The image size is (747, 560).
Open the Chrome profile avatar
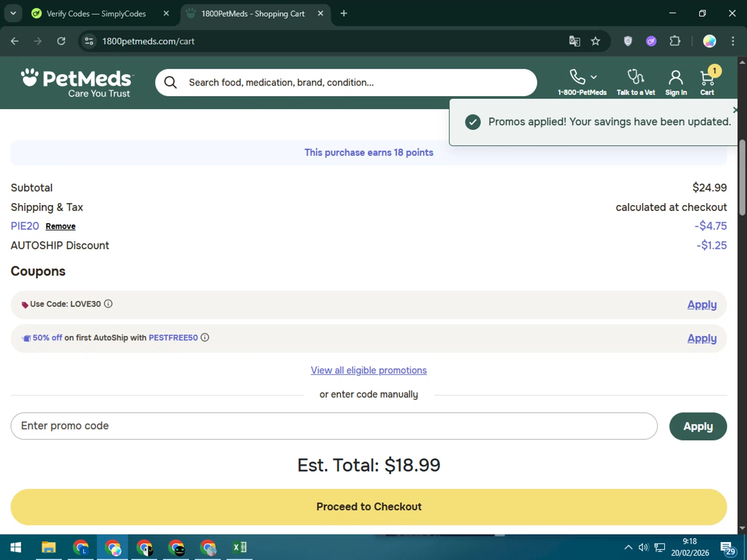coord(710,41)
